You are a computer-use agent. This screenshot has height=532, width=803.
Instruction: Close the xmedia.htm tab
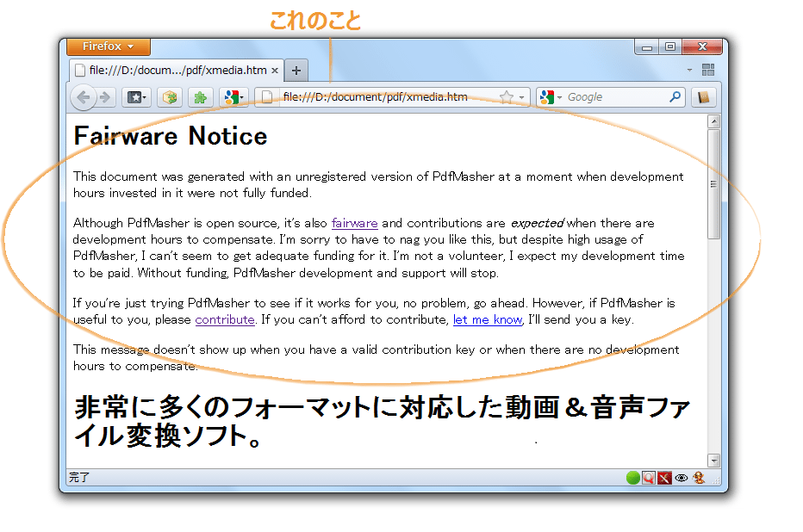click(x=275, y=71)
